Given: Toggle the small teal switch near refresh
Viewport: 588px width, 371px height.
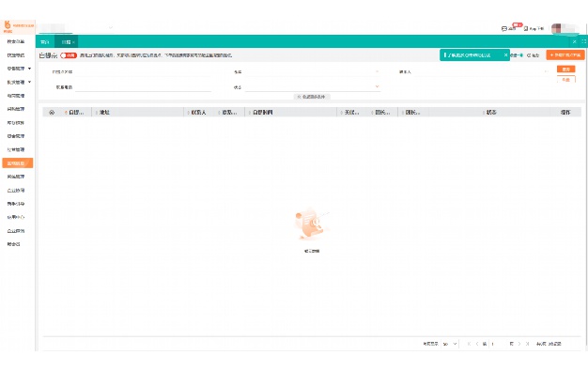Looking at the screenshot, I should point(519,55).
